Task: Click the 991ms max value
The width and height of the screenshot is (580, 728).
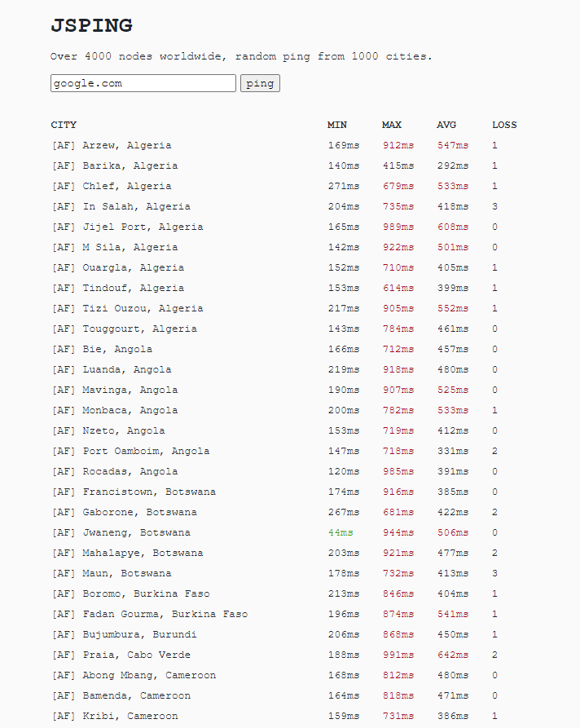Action: (398, 655)
